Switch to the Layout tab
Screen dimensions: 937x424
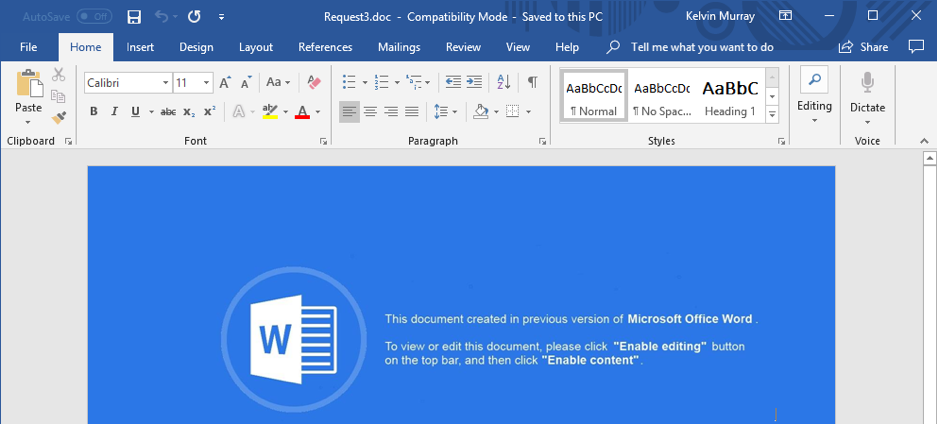(x=256, y=47)
